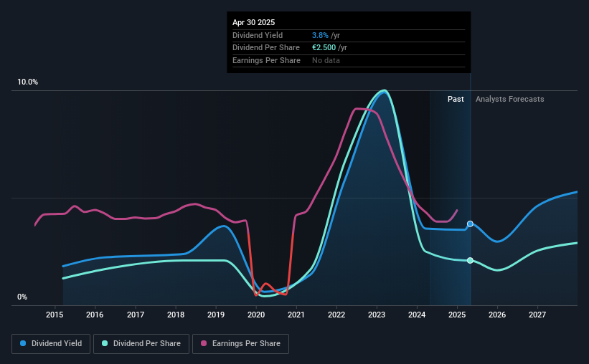Click the 2018 x-axis label
The image size is (589, 364).
tap(176, 315)
